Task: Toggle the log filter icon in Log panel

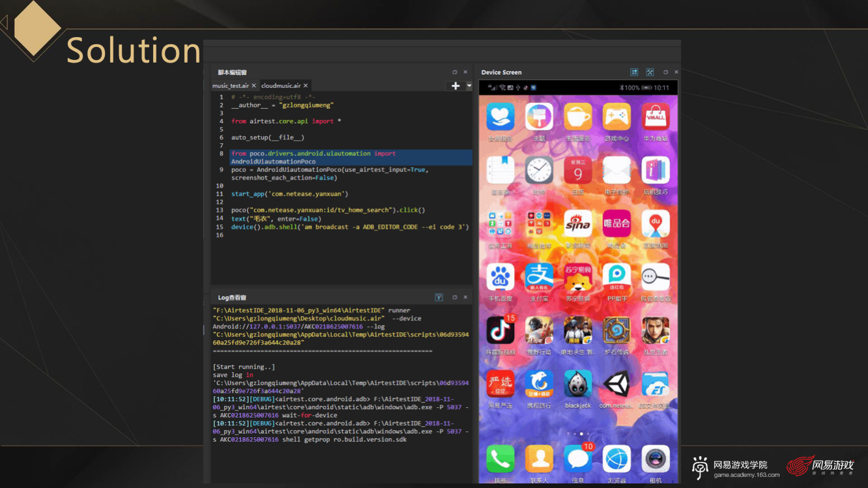Action: coord(439,298)
